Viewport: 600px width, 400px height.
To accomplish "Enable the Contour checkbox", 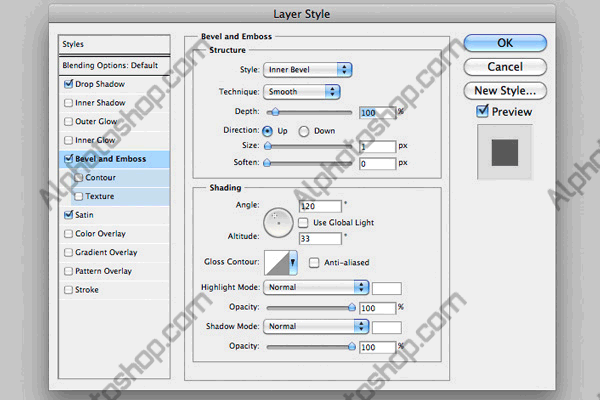I will pyautogui.click(x=78, y=178).
